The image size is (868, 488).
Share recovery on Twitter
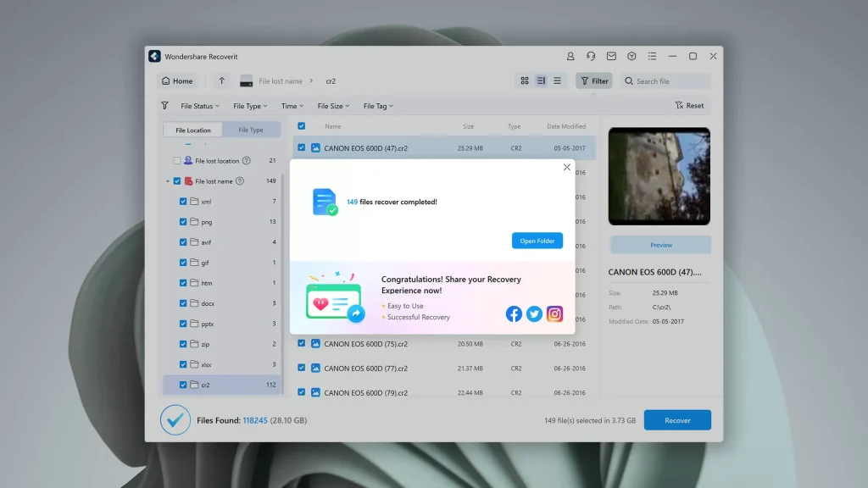[x=534, y=313]
